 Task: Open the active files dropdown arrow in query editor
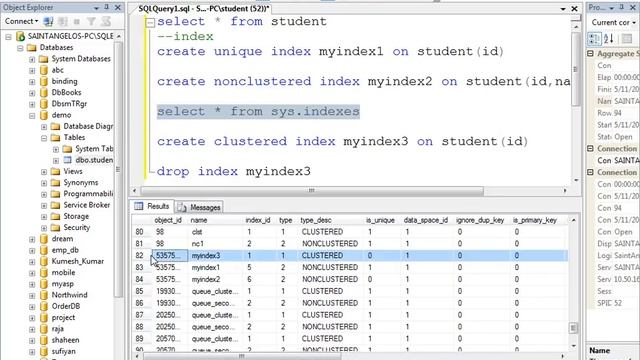click(x=563, y=9)
